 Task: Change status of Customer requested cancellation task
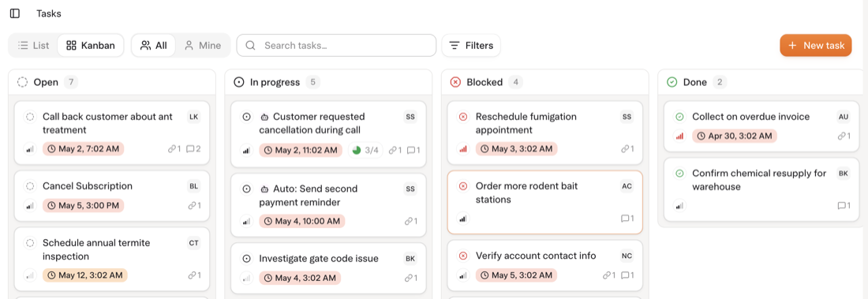pos(247,117)
